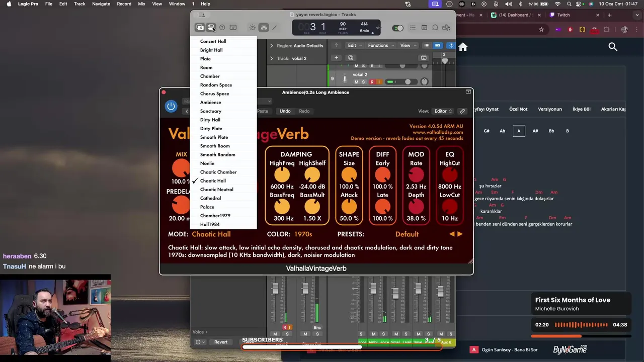The image size is (644, 362).
Task: Click the vokal 2 track pan knob
Action: [424, 82]
